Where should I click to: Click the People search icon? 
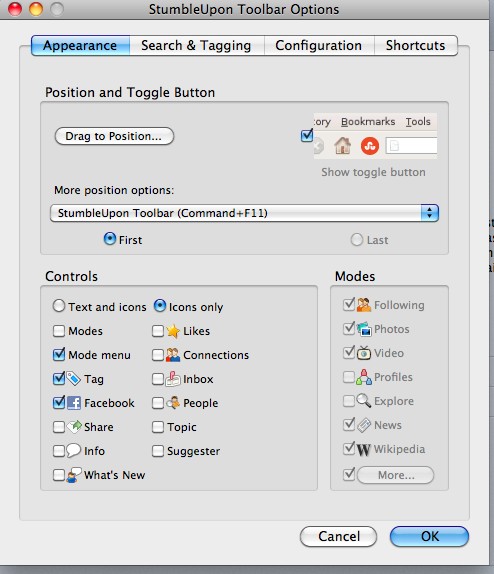click(x=173, y=403)
